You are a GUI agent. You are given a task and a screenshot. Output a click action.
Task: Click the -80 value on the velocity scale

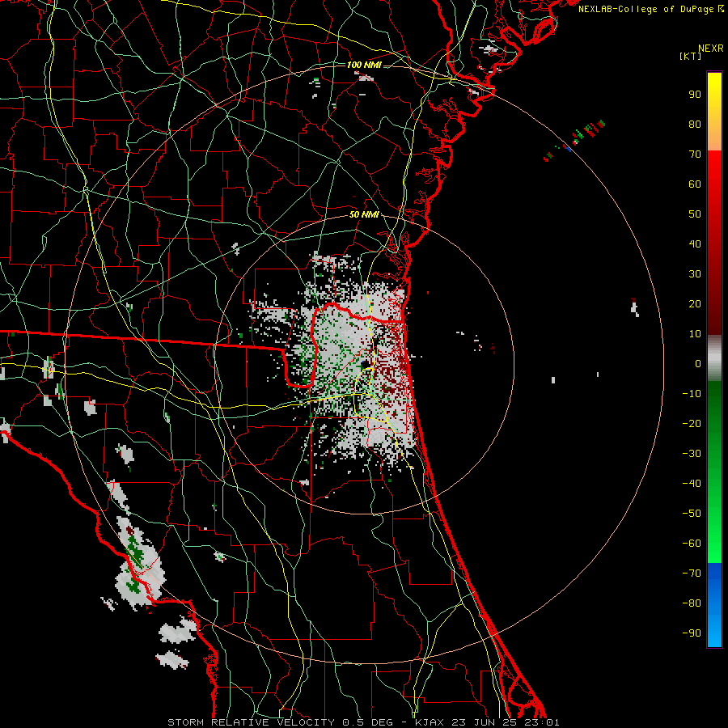[692, 603]
